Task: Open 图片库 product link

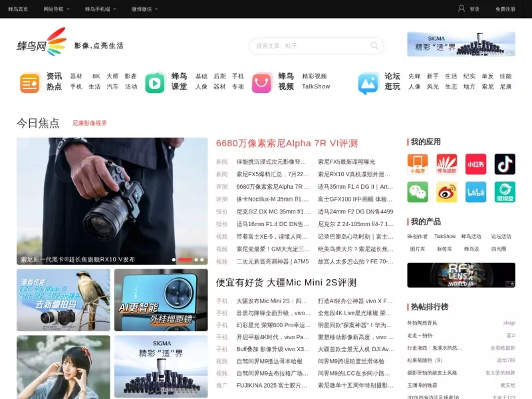Action: coord(418,249)
